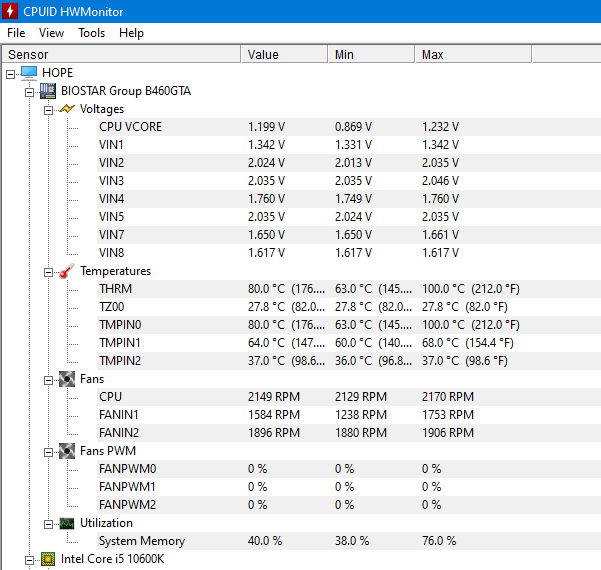Select the VIN1 sensor row
The height and width of the screenshot is (570, 601).
(x=349, y=145)
